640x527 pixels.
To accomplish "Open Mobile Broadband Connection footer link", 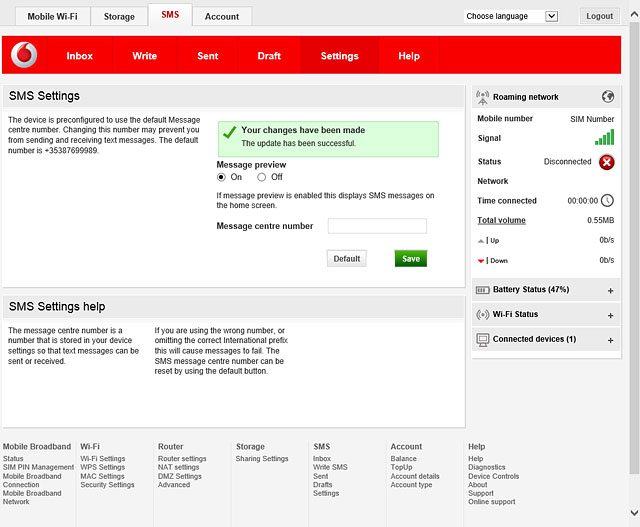I will pos(32,480).
